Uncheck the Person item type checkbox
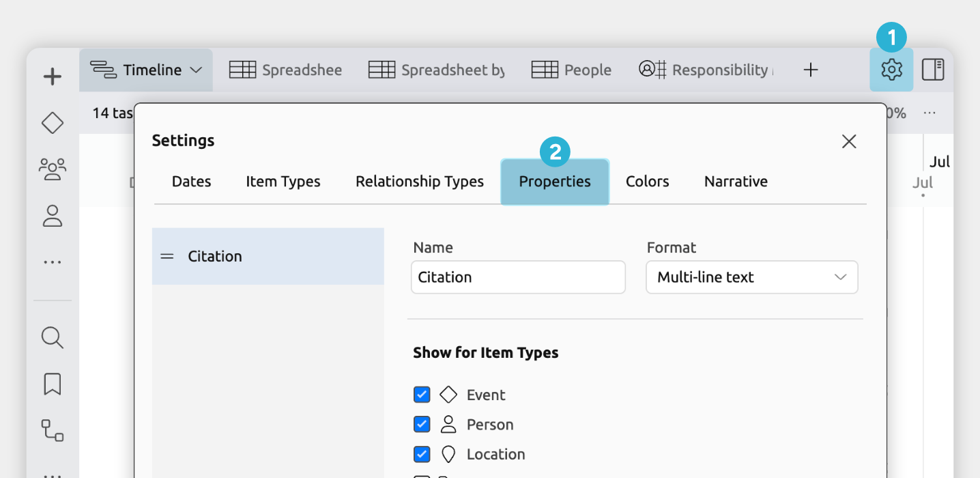 422,424
